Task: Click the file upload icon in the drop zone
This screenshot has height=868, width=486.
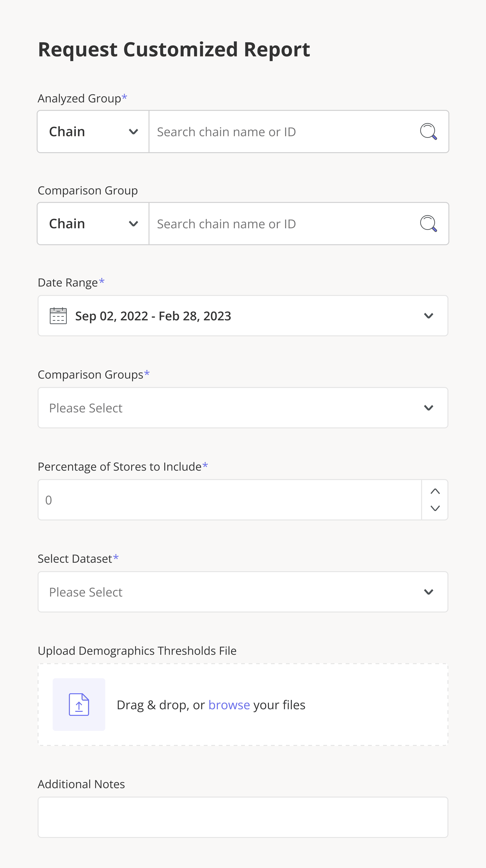Action: [x=79, y=704]
